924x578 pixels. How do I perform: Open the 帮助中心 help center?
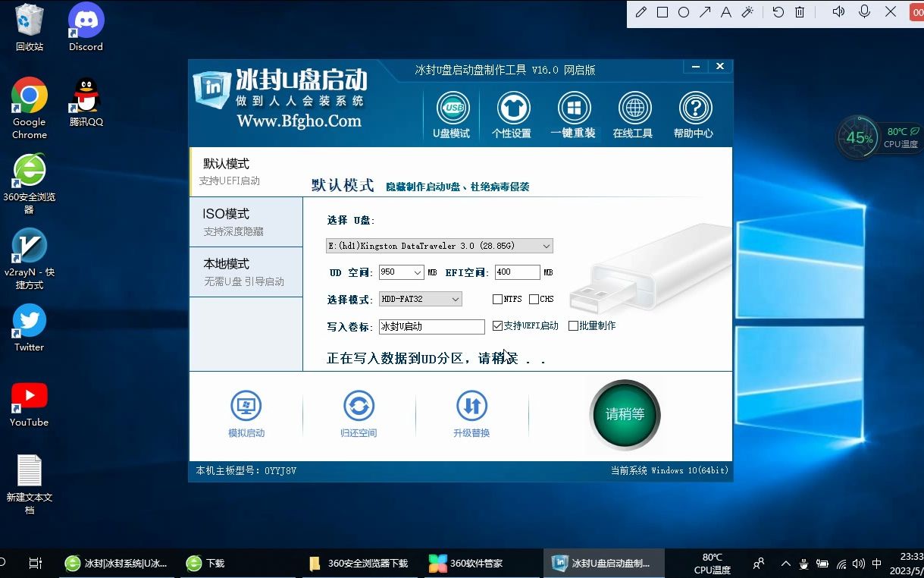click(x=694, y=112)
